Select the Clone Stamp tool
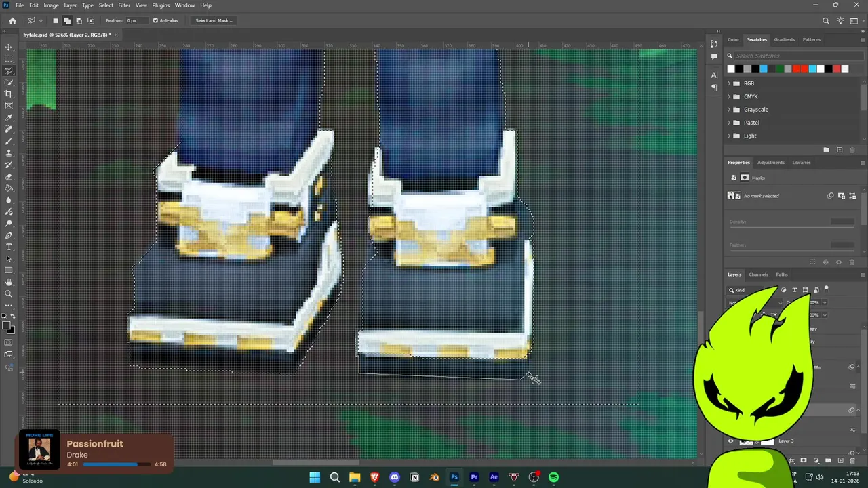 click(9, 152)
